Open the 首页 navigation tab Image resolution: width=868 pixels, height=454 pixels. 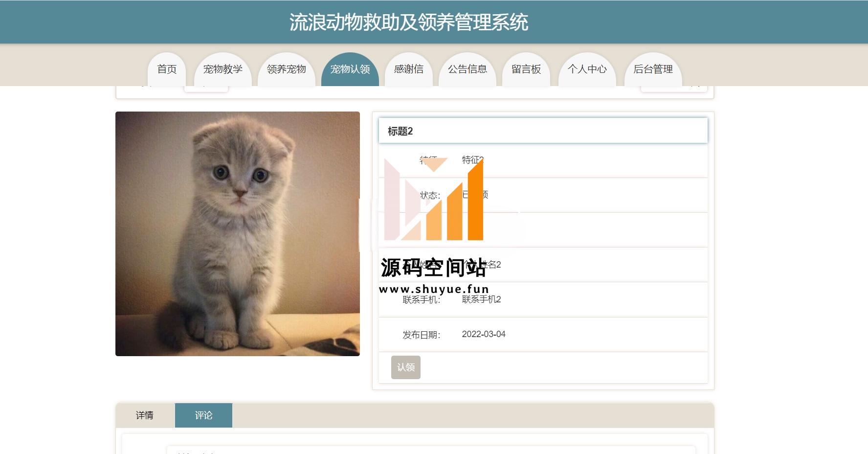pyautogui.click(x=167, y=69)
